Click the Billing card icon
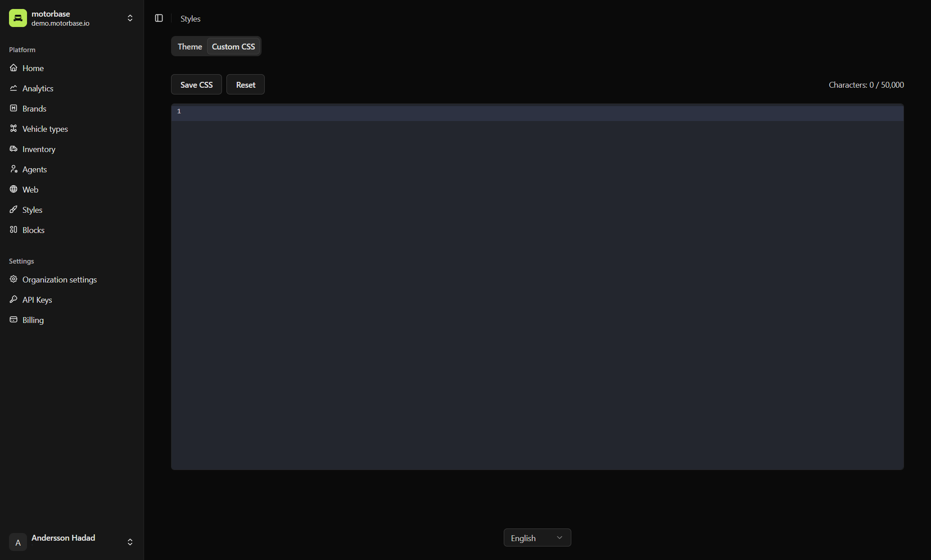 click(14, 320)
